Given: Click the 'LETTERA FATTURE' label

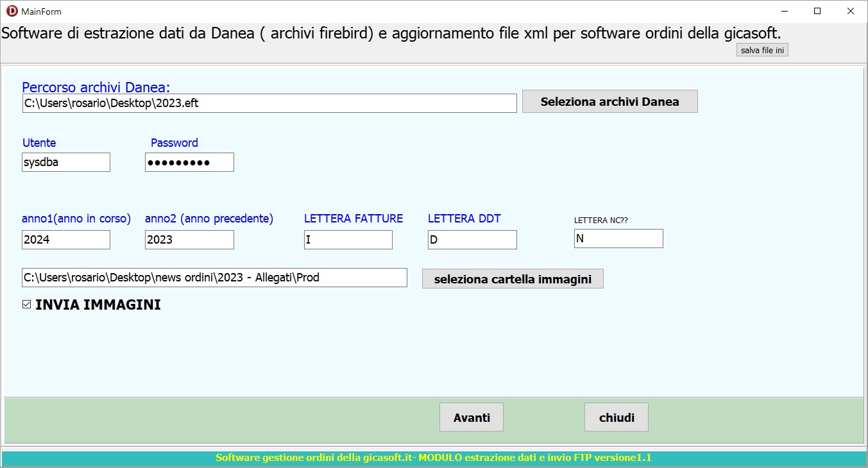Looking at the screenshot, I should point(353,219).
